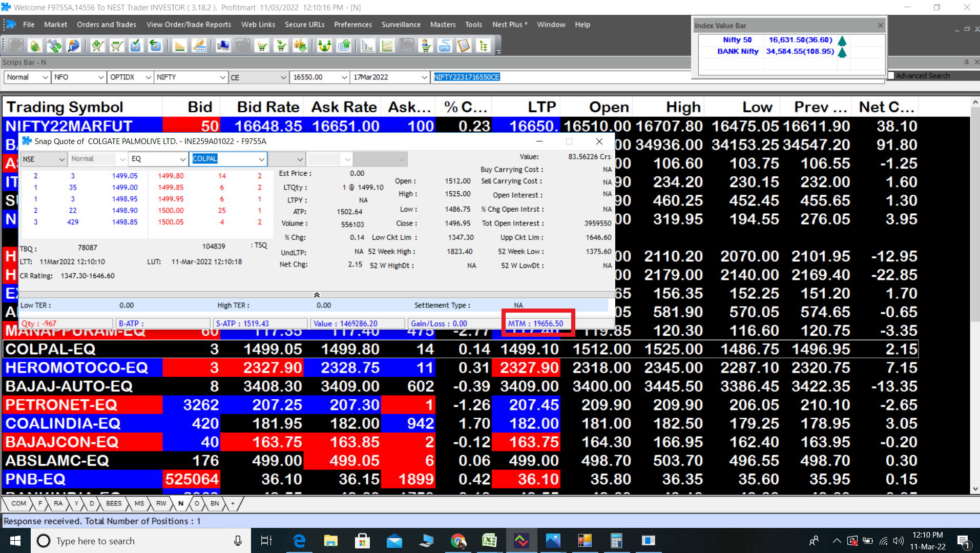This screenshot has width=980, height=553.
Task: Click the blue arrow window toolbar icon
Action: (155, 46)
